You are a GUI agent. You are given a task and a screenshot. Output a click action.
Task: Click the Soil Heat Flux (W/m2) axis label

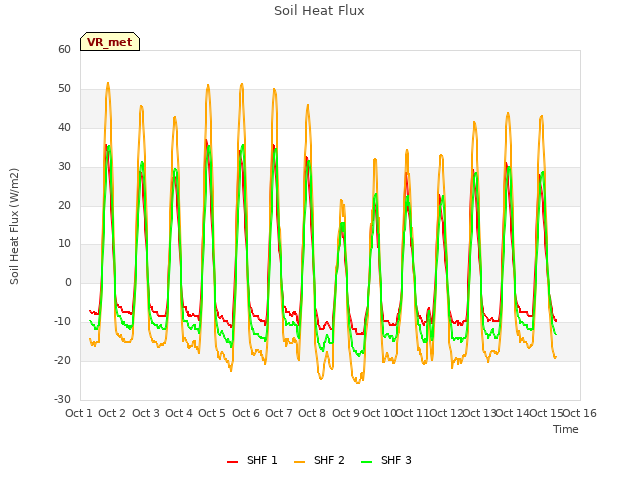(14, 226)
